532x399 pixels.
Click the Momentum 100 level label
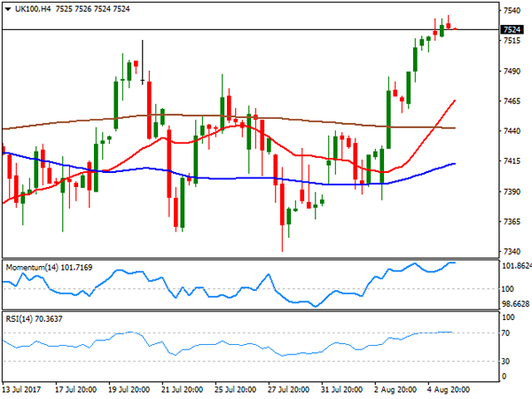pyautogui.click(x=508, y=289)
